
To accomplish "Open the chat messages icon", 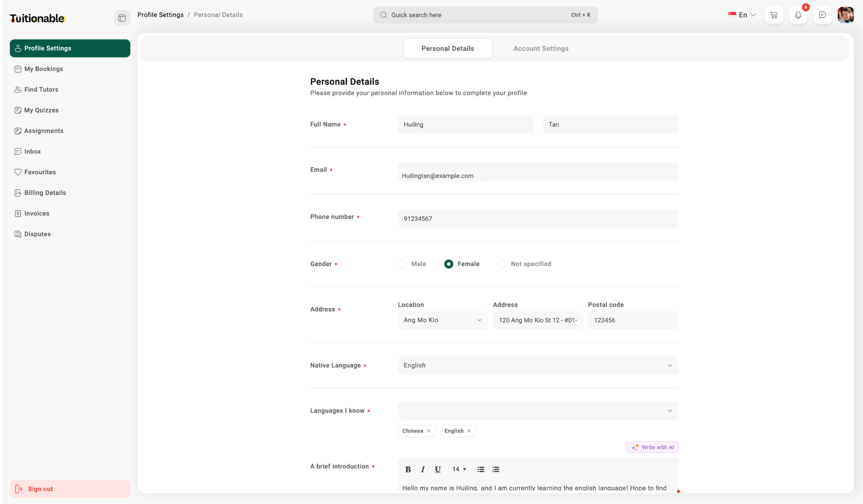I will pyautogui.click(x=822, y=15).
